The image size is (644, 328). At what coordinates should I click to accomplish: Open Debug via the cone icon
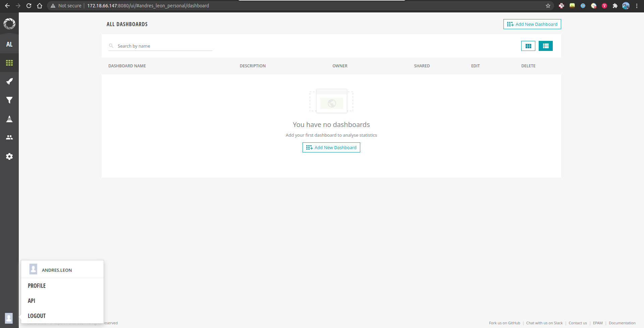[9, 119]
